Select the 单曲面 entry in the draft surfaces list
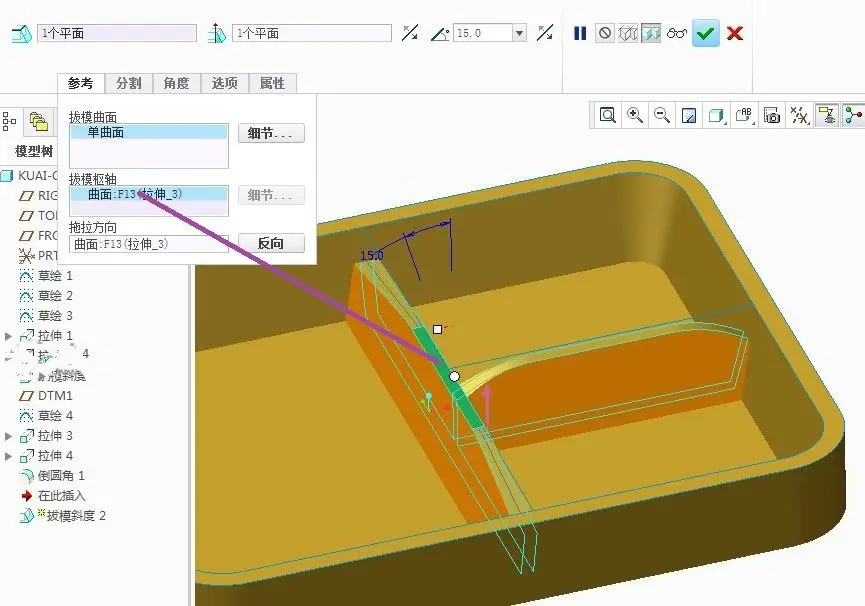Viewport: 865px width, 606px height. click(x=148, y=132)
